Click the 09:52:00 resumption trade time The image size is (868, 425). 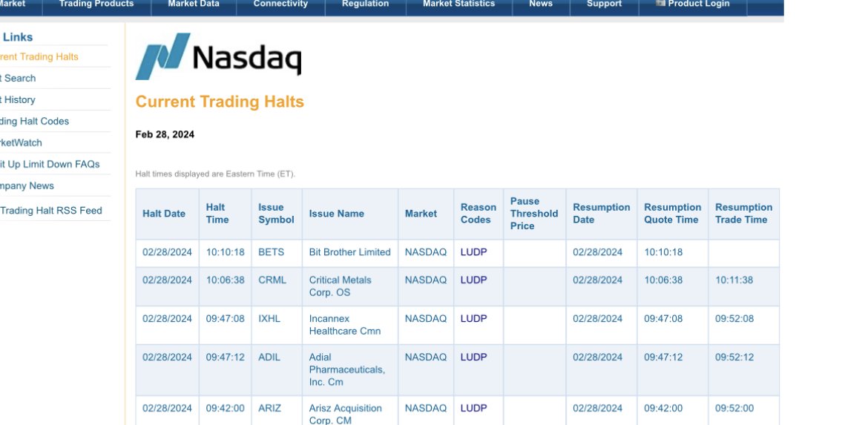tap(734, 409)
